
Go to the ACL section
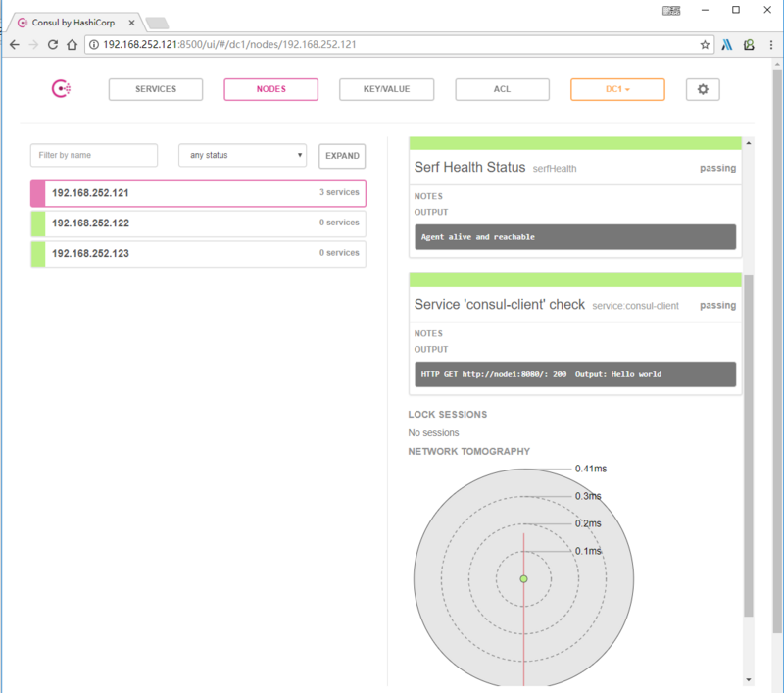(502, 89)
